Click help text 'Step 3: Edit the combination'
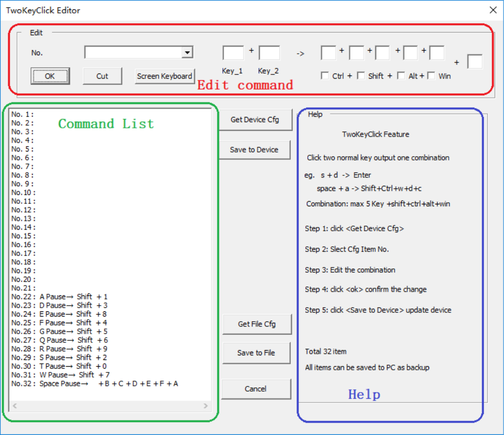504x435 pixels. pyautogui.click(x=350, y=270)
